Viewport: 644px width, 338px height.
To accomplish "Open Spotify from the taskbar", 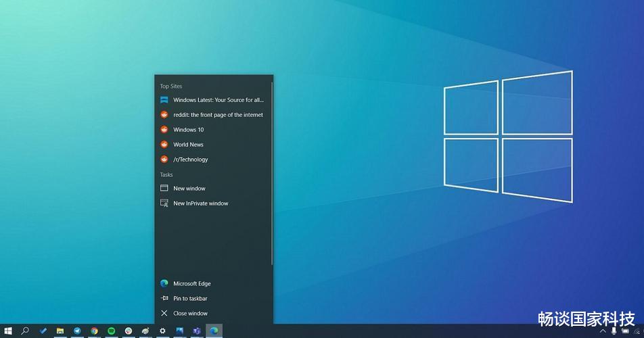I will [112, 331].
